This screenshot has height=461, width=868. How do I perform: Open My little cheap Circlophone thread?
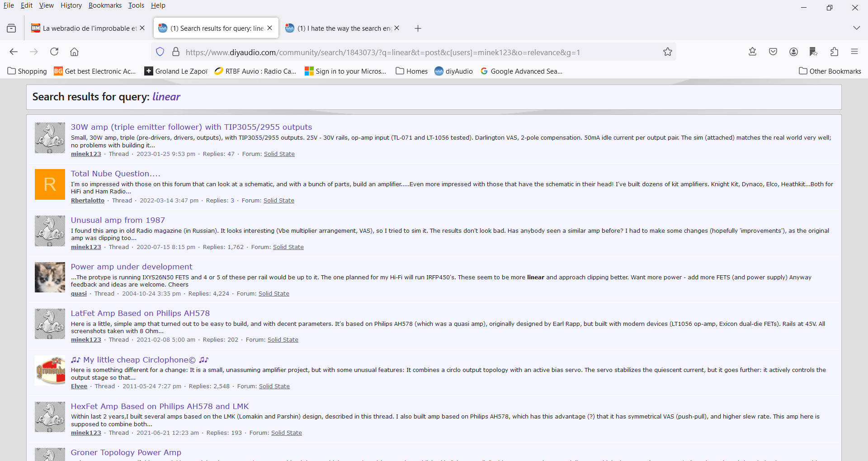tap(140, 360)
